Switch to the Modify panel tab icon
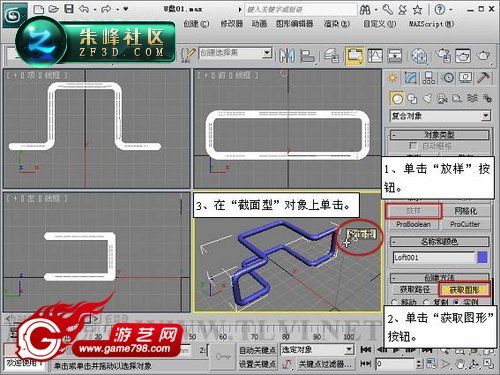 411,78
